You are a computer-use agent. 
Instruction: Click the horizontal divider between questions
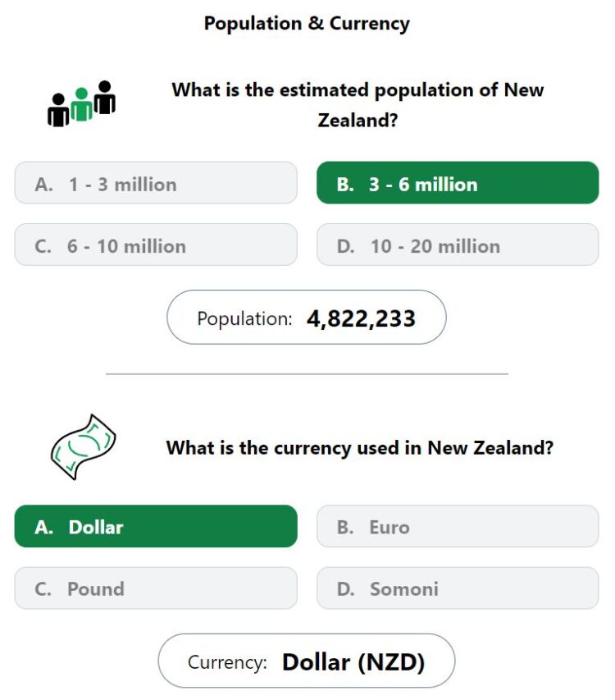307,373
